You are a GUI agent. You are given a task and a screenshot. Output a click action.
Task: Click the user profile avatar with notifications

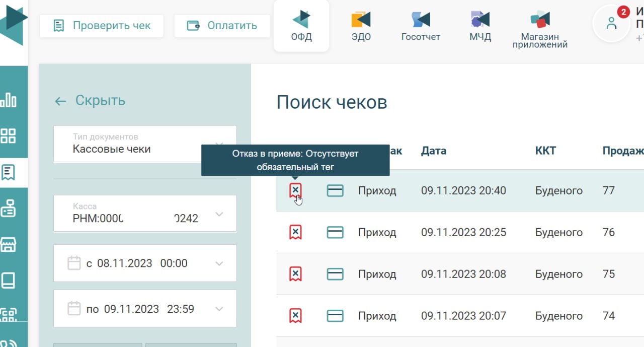[x=611, y=23]
